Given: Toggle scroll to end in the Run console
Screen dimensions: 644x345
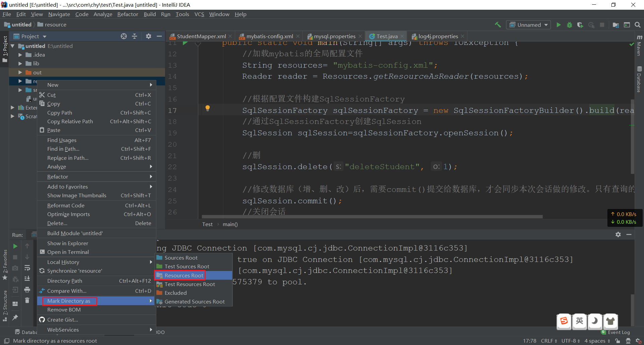Looking at the screenshot, I should pyautogui.click(x=27, y=279).
